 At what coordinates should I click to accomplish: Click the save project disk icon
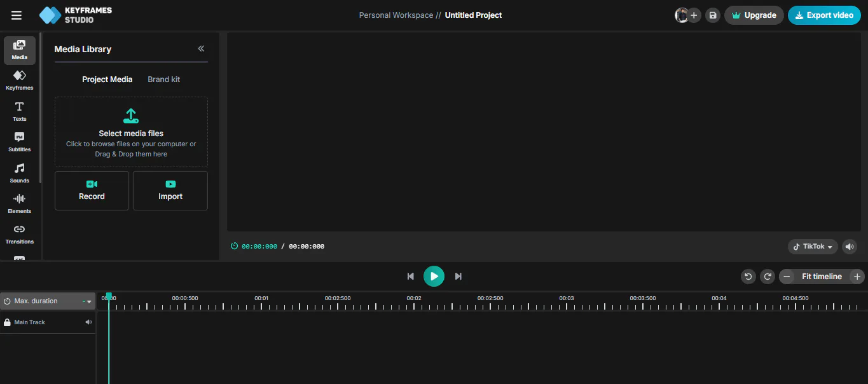click(713, 15)
